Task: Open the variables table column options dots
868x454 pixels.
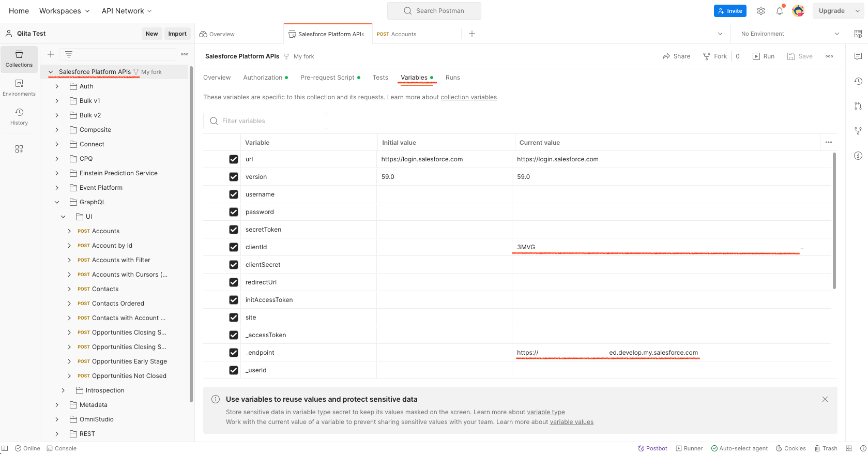Action: click(x=829, y=142)
